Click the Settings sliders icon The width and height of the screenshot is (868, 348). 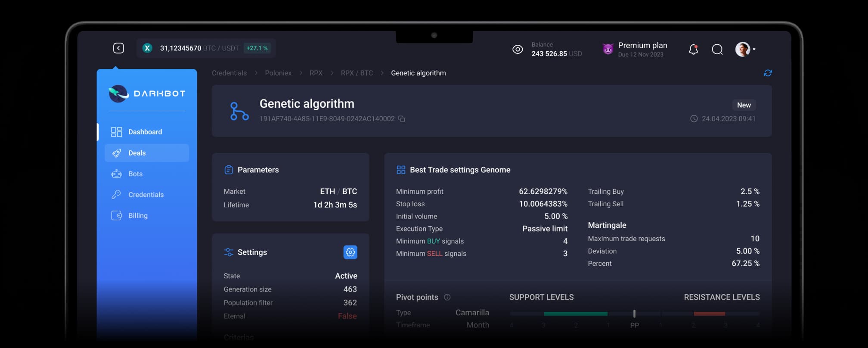tap(229, 252)
